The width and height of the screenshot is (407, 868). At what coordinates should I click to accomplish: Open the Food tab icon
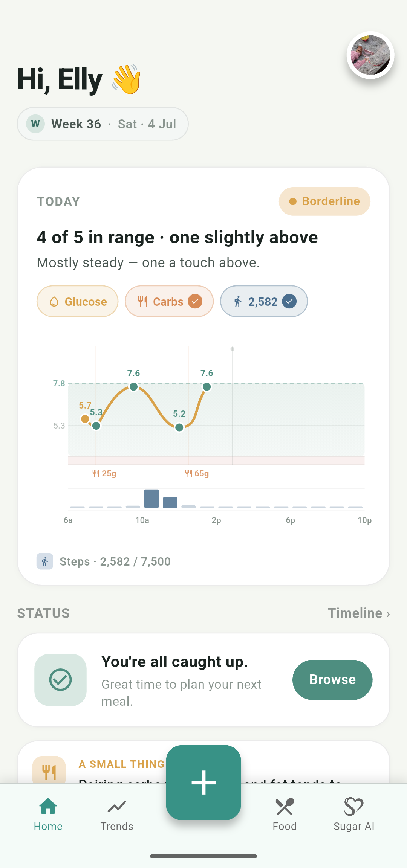tap(285, 807)
